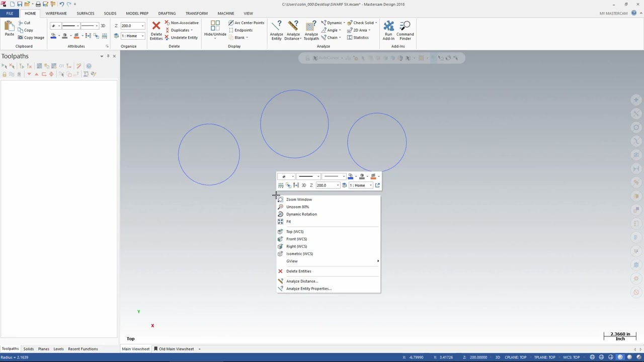Expand the Blank dropdown in Display group

[238, 38]
